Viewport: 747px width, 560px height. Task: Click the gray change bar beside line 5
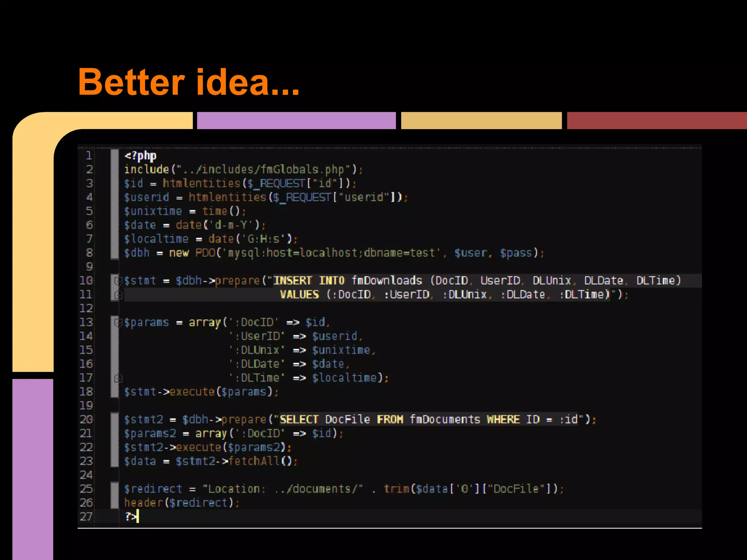115,211
